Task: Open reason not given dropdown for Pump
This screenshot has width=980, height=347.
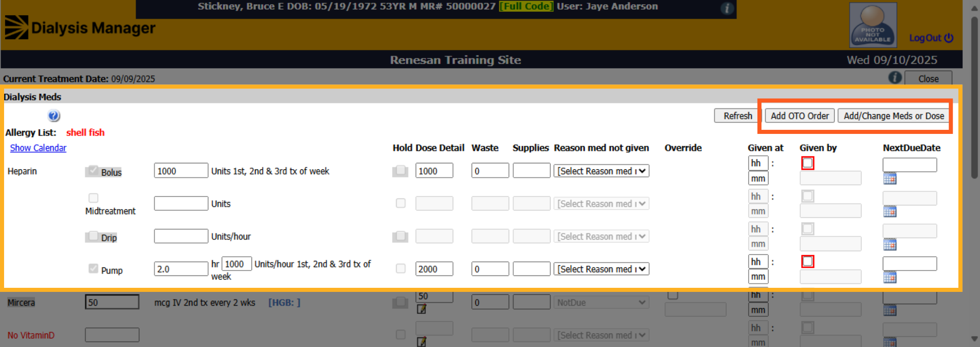Action: (x=601, y=269)
